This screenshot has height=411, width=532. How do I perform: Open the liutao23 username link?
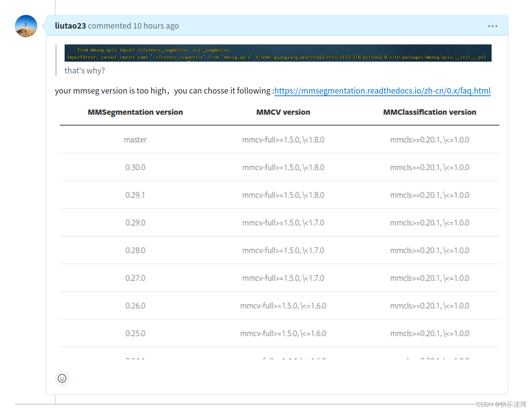(70, 26)
